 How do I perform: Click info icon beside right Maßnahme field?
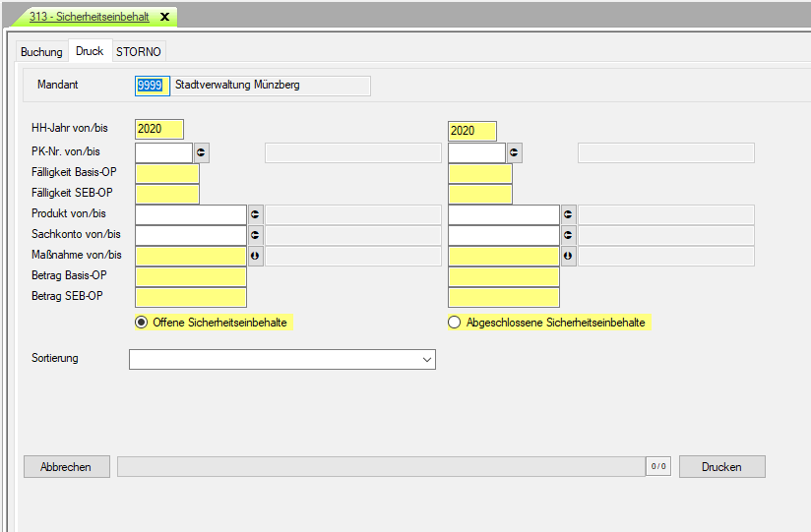point(569,256)
